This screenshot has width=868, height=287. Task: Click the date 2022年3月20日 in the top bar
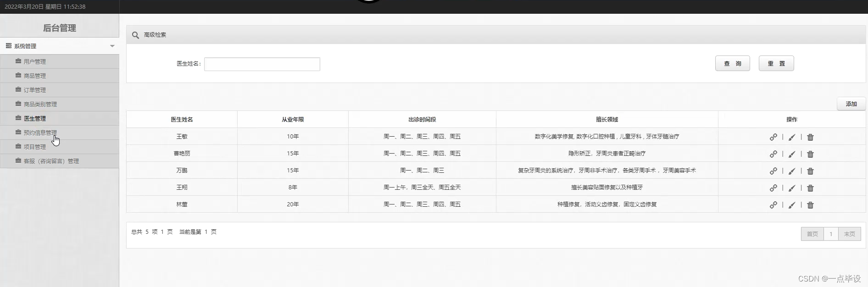pos(24,7)
